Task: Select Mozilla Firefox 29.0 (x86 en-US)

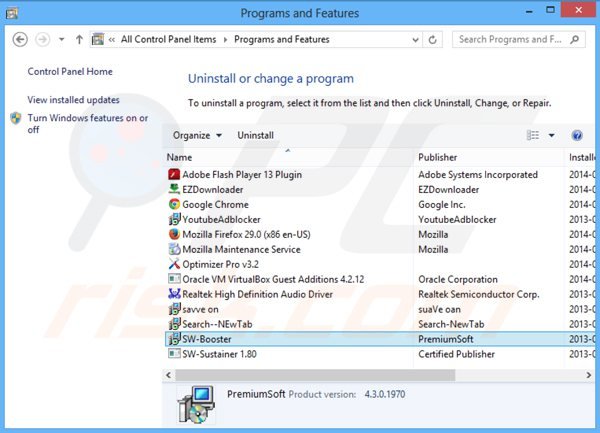Action: point(246,234)
